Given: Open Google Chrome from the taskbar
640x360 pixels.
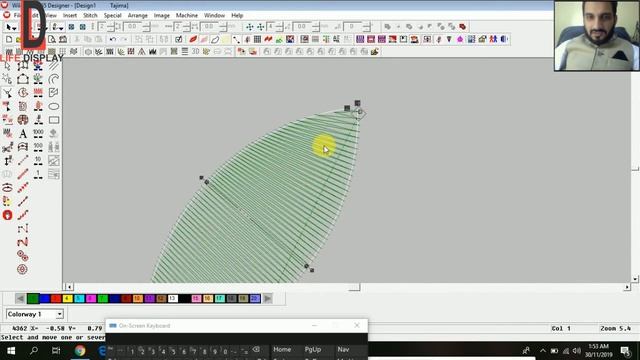Looking at the screenshot, I should coord(80,351).
